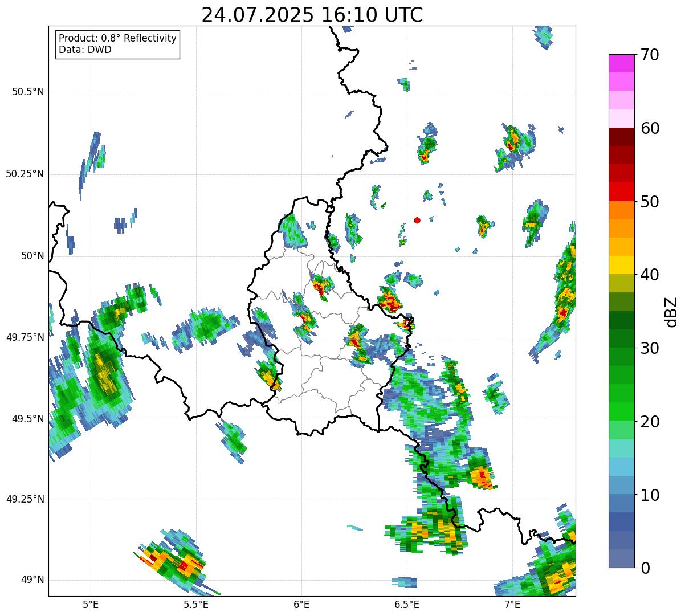Click the colorbar tick label "0"
Image resolution: width=685 pixels, height=616 pixels.
click(645, 568)
